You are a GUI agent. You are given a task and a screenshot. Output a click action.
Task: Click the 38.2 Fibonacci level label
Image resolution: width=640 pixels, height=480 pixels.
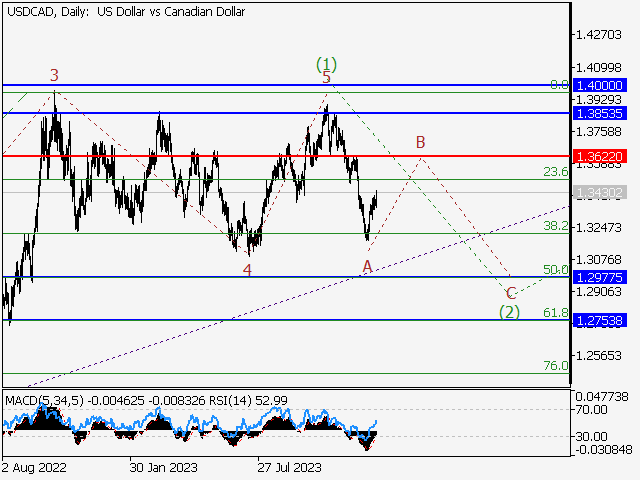(x=556, y=226)
